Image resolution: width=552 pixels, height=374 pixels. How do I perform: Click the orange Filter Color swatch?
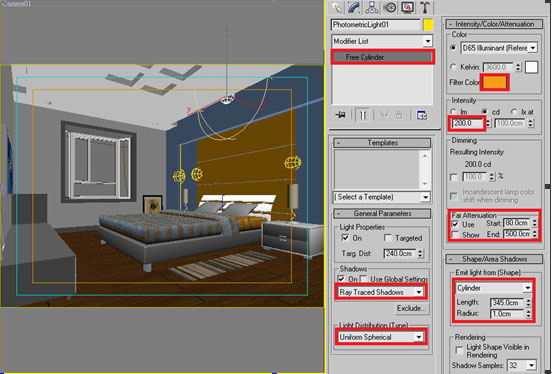click(495, 82)
